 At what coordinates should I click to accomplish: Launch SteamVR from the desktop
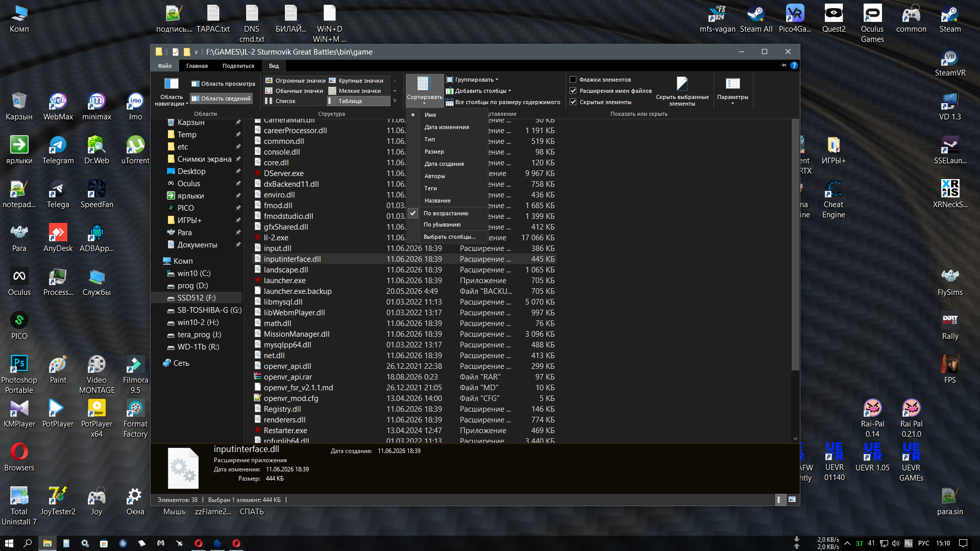point(950,63)
